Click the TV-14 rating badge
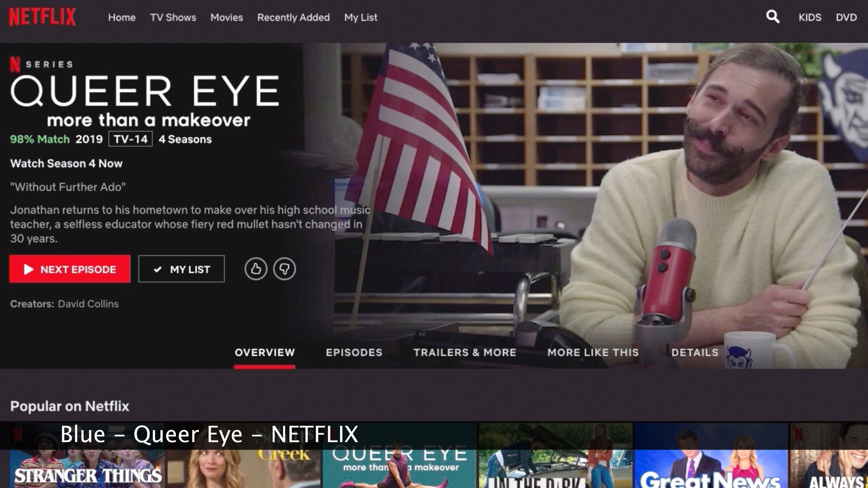The height and width of the screenshot is (488, 868). tap(131, 139)
